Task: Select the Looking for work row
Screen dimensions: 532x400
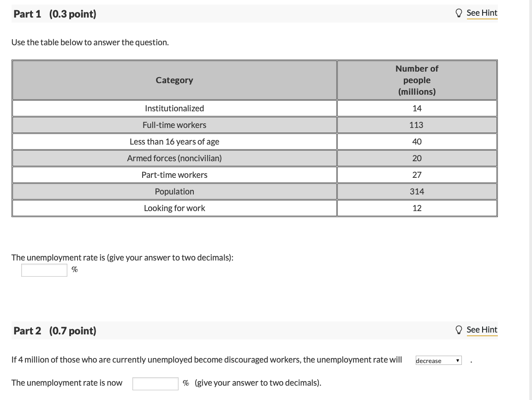Action: (x=174, y=208)
